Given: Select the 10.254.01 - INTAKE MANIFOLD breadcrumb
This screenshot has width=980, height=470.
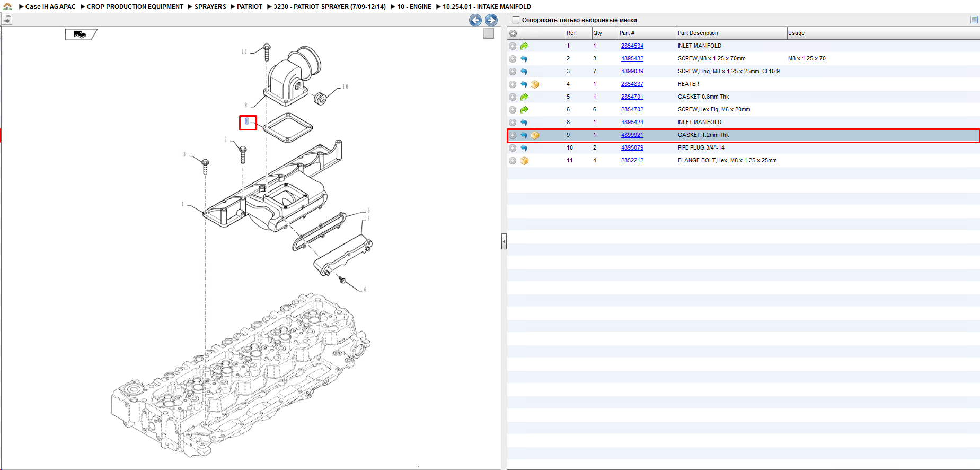Looking at the screenshot, I should (487, 7).
